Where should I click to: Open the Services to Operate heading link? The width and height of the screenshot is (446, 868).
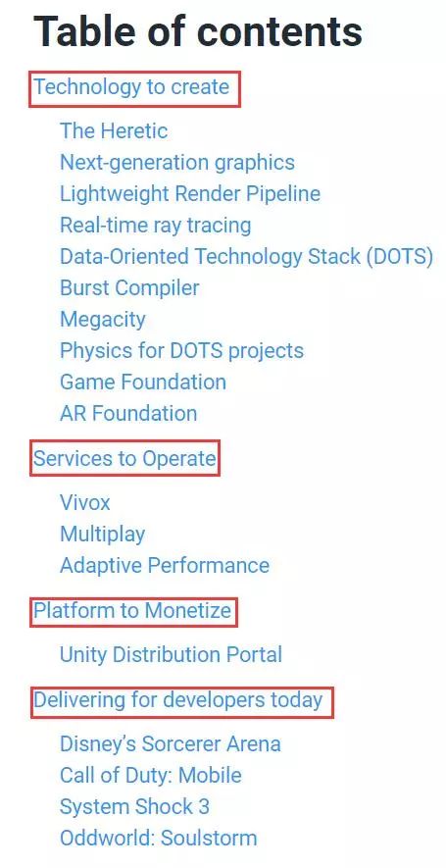coord(124,458)
